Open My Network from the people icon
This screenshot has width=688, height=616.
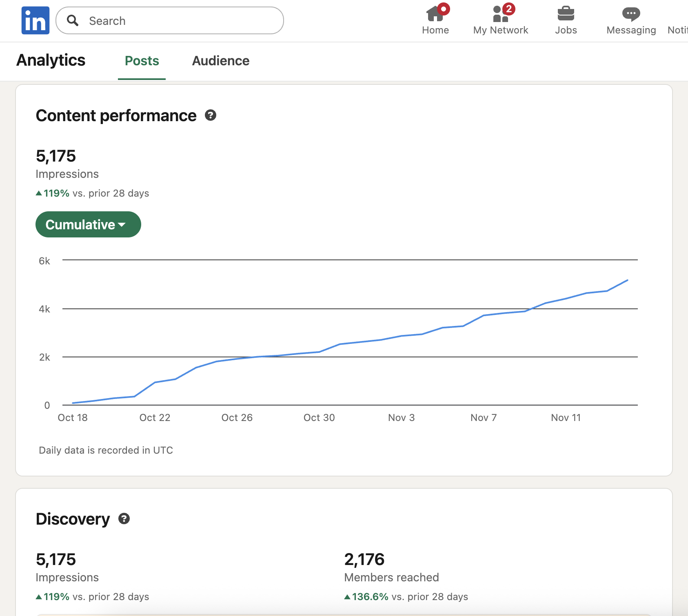[x=500, y=15]
